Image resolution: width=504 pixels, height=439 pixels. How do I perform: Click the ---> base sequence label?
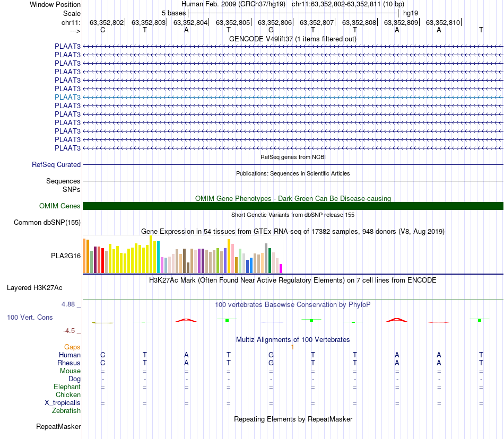tap(75, 31)
